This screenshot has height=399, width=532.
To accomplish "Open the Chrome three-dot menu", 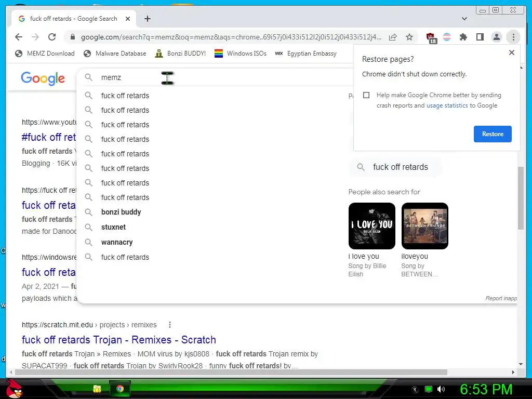I will [513, 37].
